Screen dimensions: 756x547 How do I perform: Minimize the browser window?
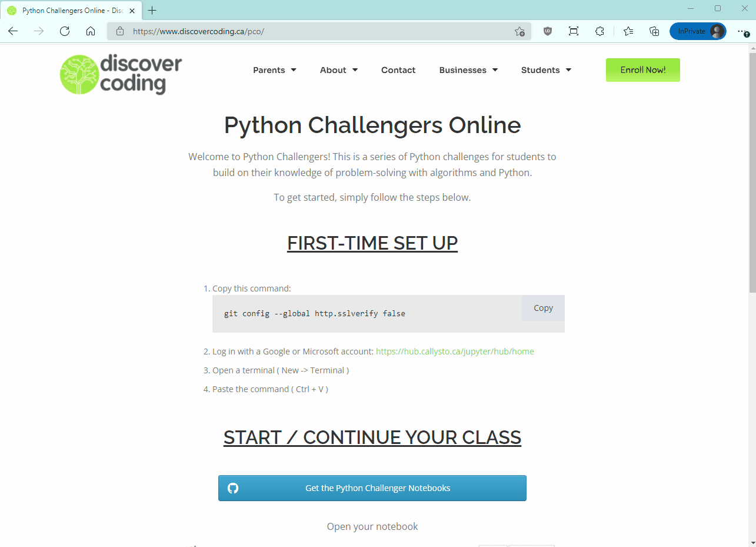coord(692,9)
